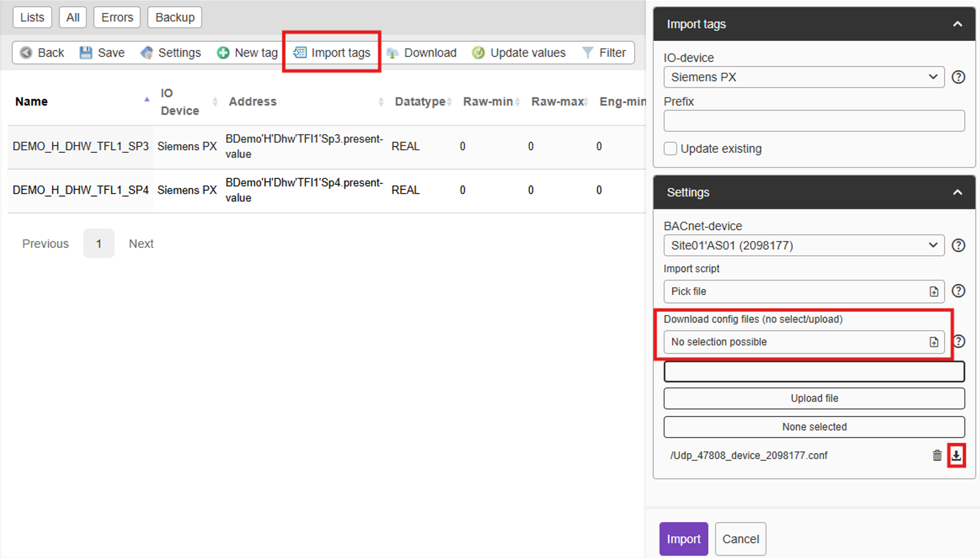
Task: Delete the Udp_47808_device_2098177.conf file
Action: (x=937, y=455)
